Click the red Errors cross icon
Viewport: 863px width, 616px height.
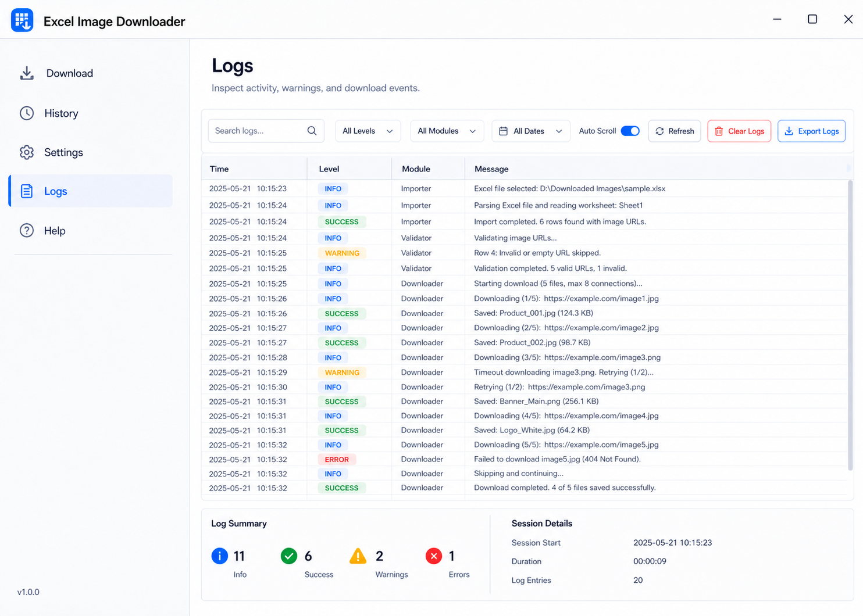(x=434, y=556)
